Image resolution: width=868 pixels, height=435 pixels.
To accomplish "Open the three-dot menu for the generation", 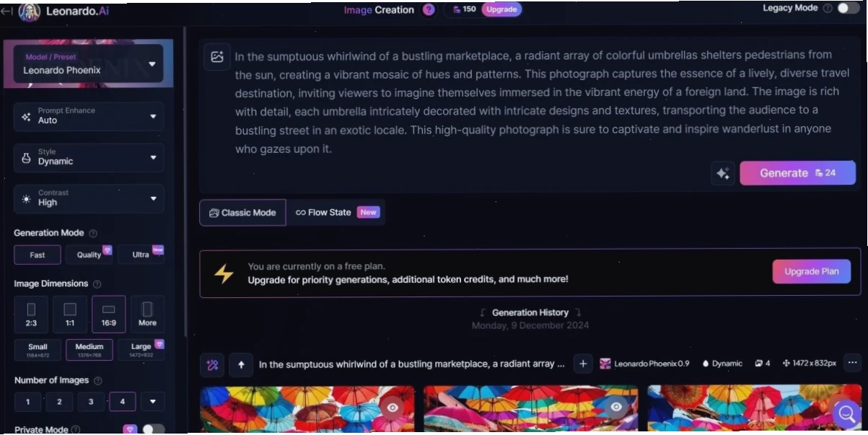I will point(852,363).
